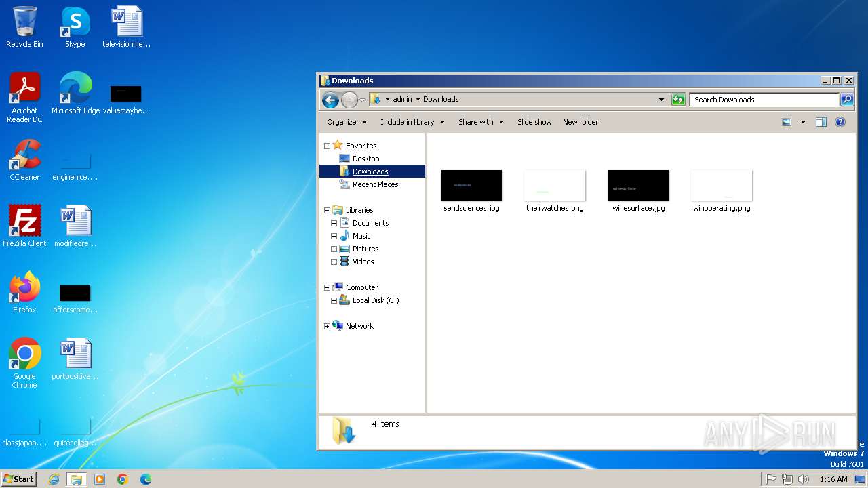
Task: Open the televisionme Word document icon
Action: coord(126,27)
